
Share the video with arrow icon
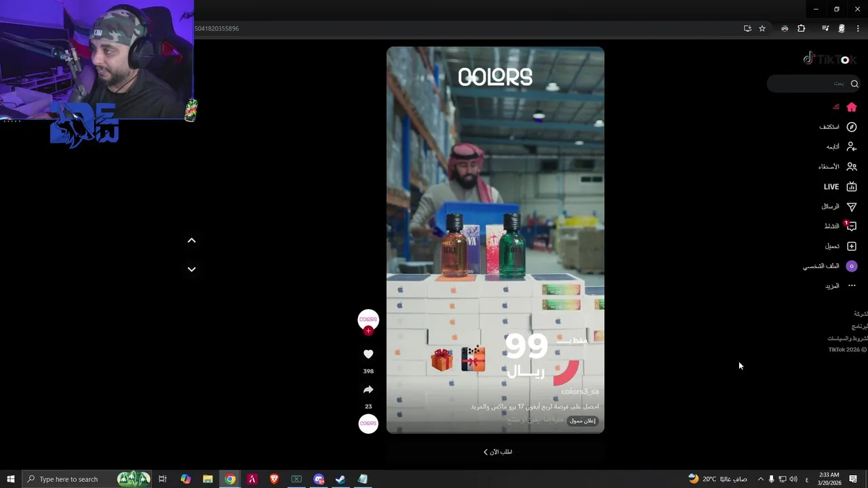(368, 390)
